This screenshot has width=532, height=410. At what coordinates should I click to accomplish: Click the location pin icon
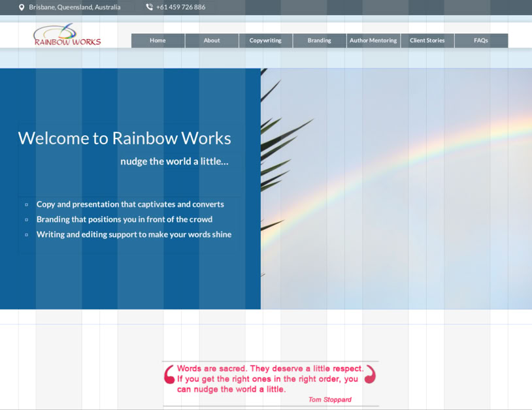(22, 7)
